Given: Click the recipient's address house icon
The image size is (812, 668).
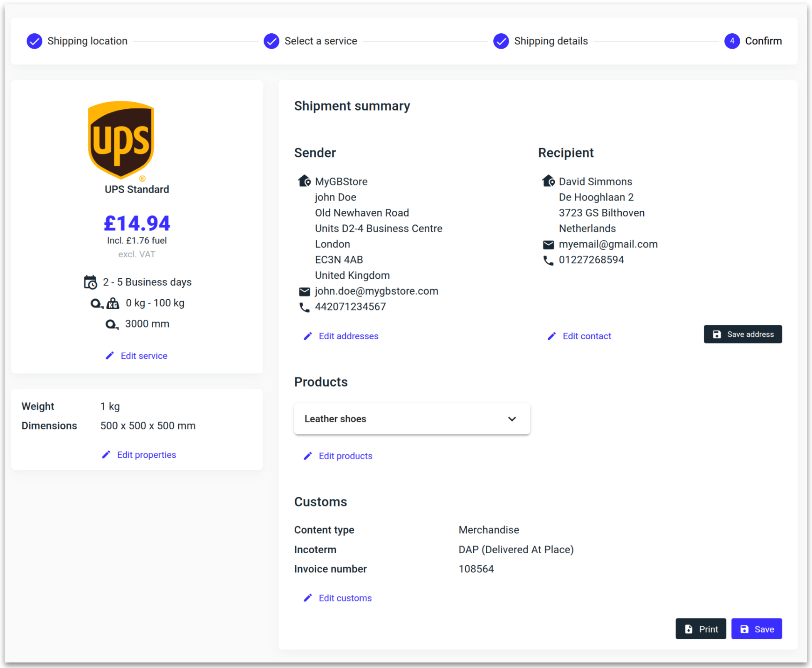Looking at the screenshot, I should pyautogui.click(x=548, y=181).
